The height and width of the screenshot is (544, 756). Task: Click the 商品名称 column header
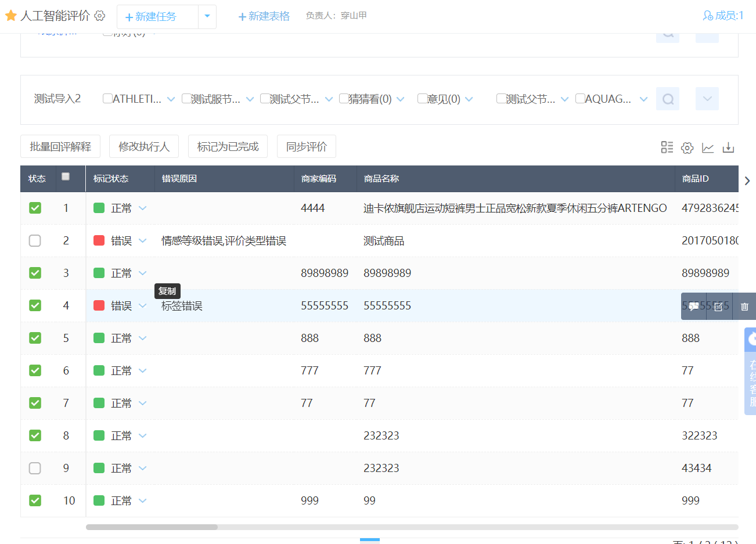(381, 179)
